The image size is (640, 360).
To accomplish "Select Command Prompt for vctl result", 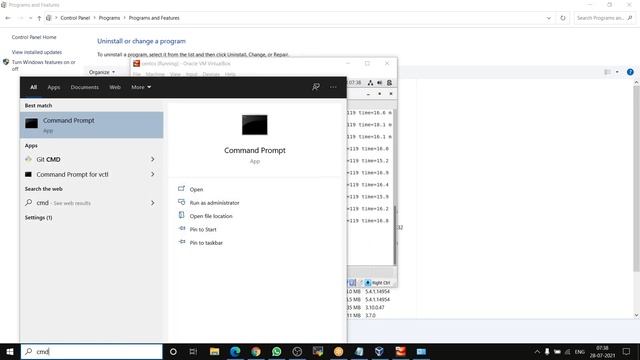I will tap(72, 174).
